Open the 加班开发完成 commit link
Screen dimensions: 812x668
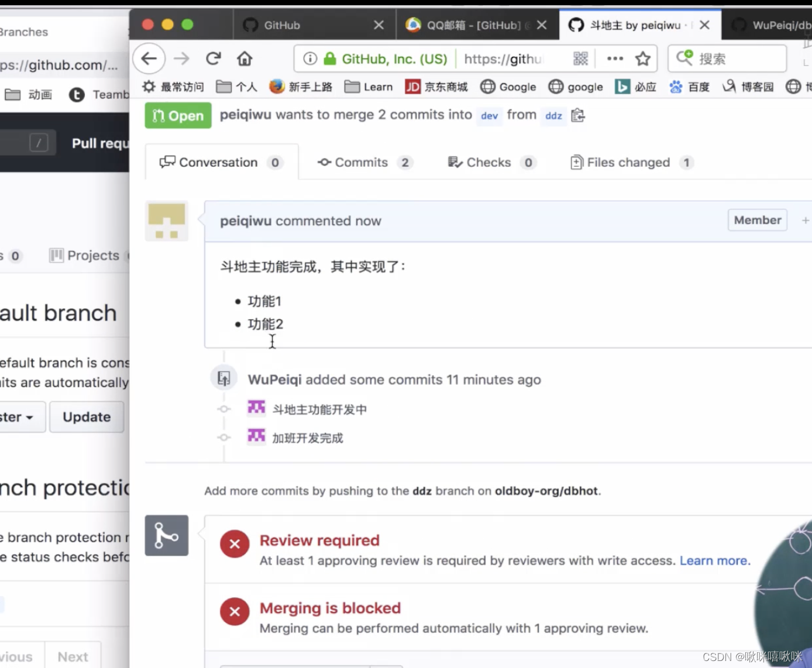(308, 438)
